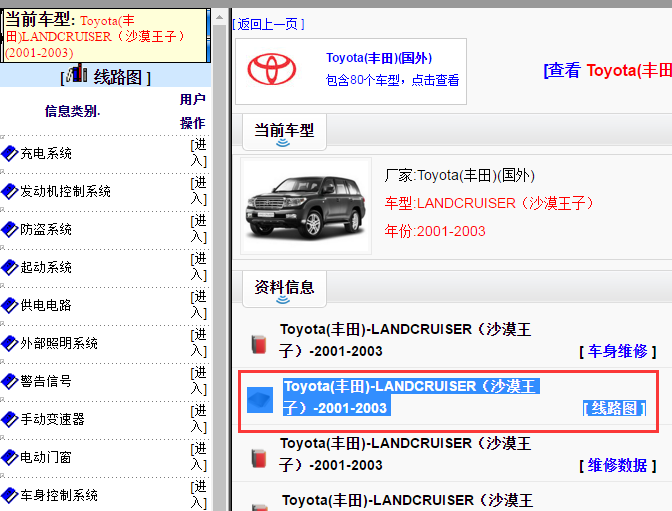Screen dimensions: 672x511
Task: Select the 资料信息 tab
Action: (284, 289)
